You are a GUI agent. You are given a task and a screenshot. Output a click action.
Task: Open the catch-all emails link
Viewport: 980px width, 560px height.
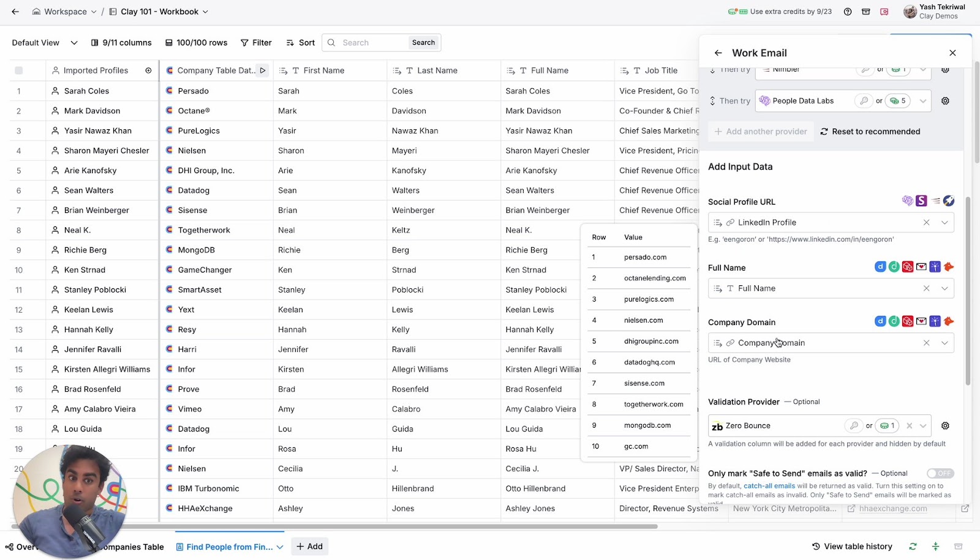769,486
